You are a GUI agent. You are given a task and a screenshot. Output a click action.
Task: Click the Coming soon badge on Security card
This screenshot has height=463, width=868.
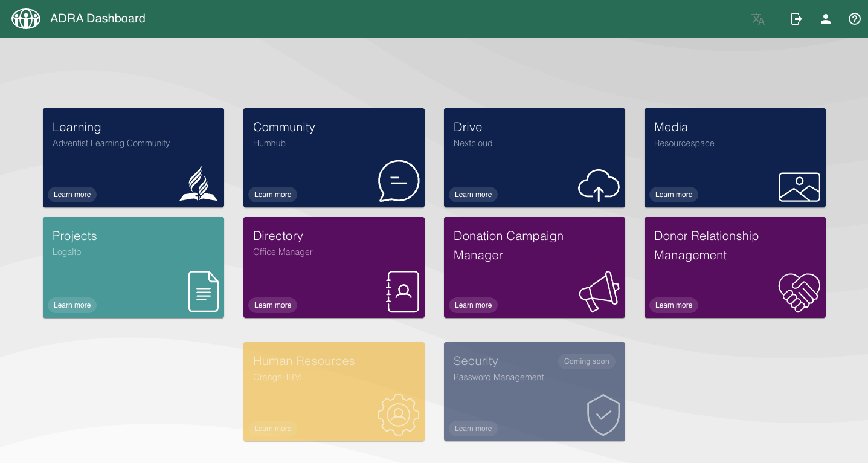pos(587,361)
